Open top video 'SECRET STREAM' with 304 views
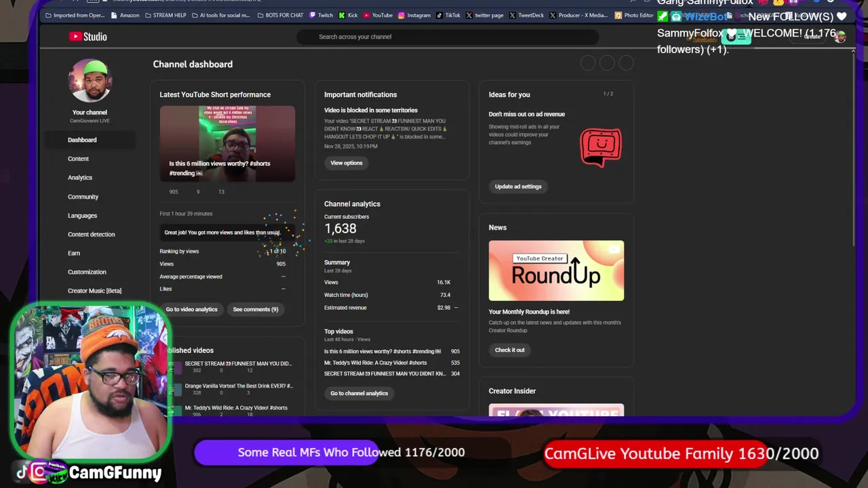The height and width of the screenshot is (488, 868). click(384, 373)
